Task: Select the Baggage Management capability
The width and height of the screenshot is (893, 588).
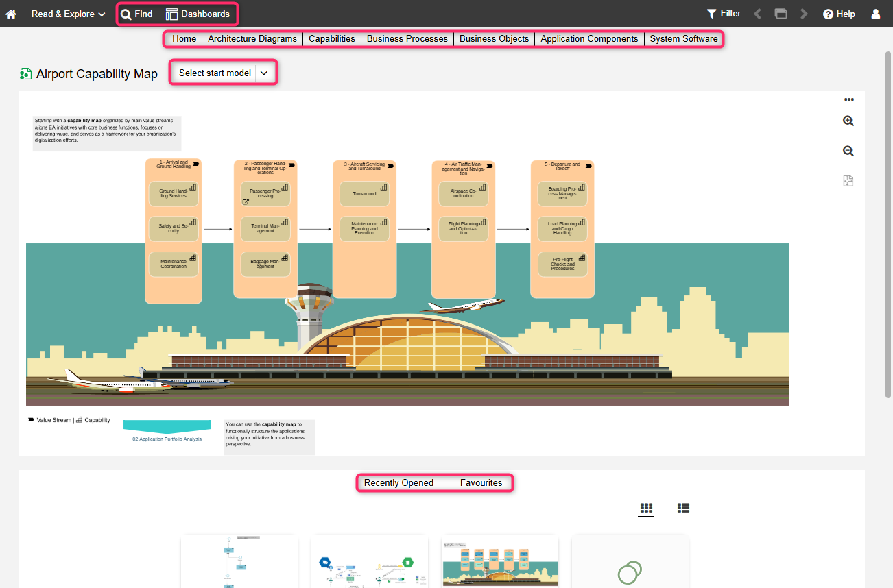Action: pos(265,265)
